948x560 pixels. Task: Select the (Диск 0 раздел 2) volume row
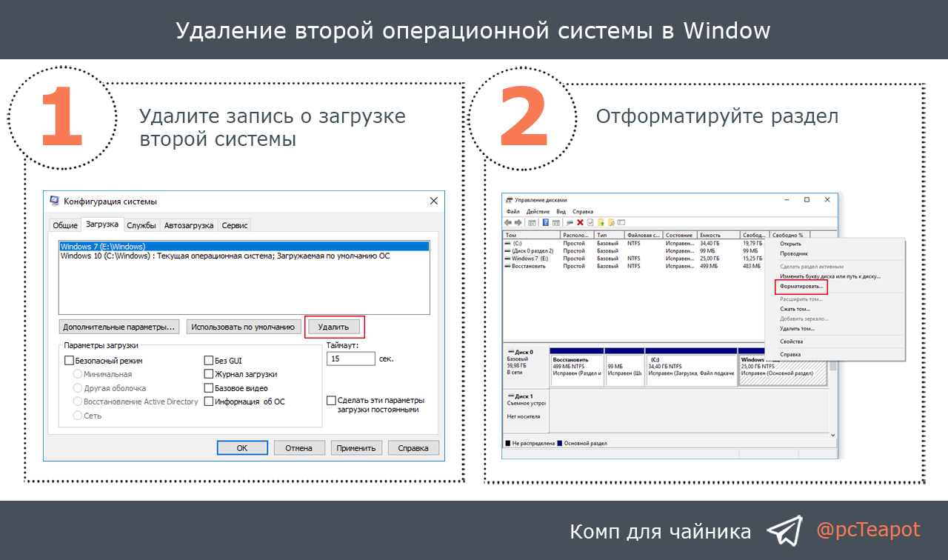(633, 251)
